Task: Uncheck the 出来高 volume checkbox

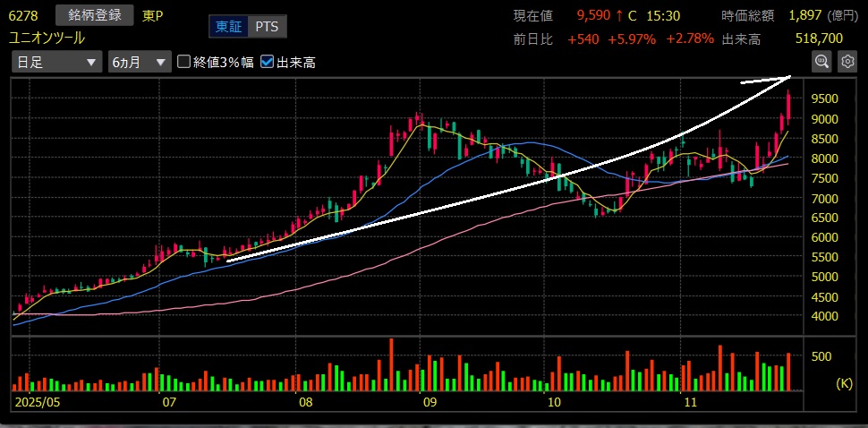Action: pyautogui.click(x=267, y=62)
